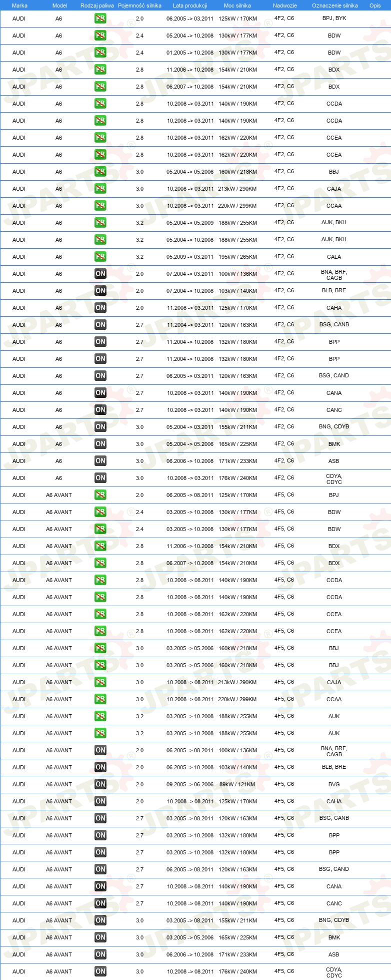Click the ON icon in the A6 CANA row
Viewport: 391px width, 980px height.
click(100, 393)
